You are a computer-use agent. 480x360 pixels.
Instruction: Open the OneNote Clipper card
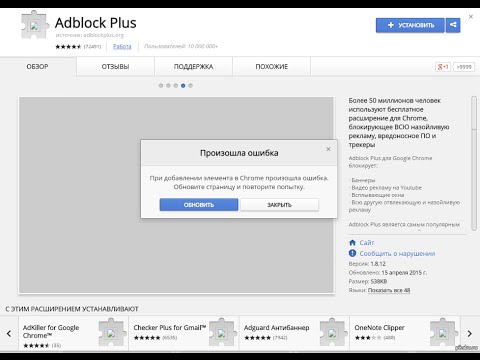tap(405, 333)
